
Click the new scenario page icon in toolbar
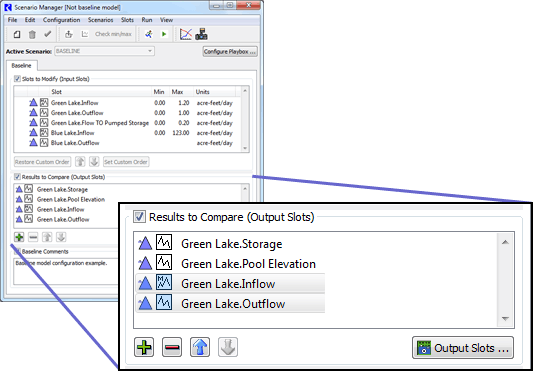click(17, 34)
